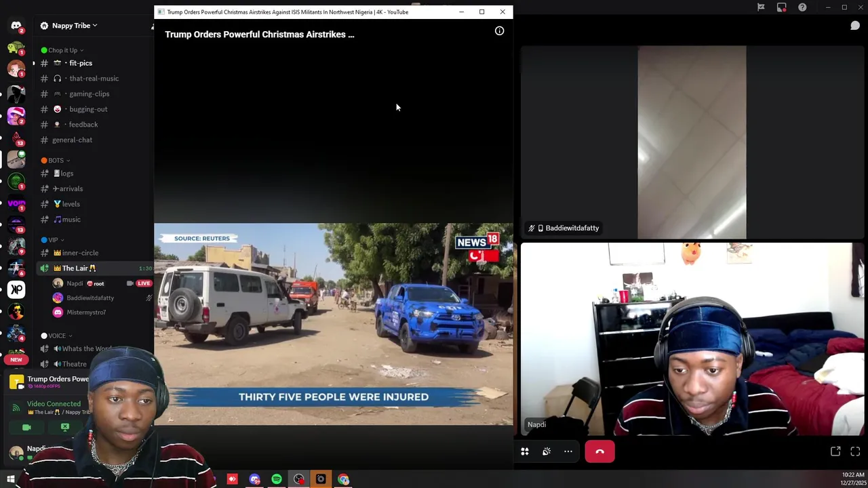
Task: Click the LIVE badge next to Napdi
Action: (x=144, y=283)
